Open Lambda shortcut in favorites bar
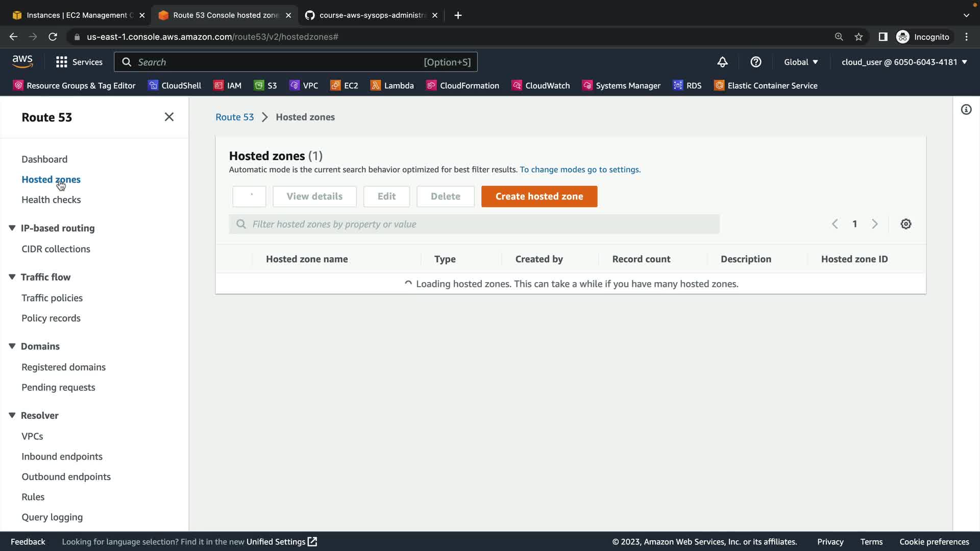The height and width of the screenshot is (551, 980). 392,86
